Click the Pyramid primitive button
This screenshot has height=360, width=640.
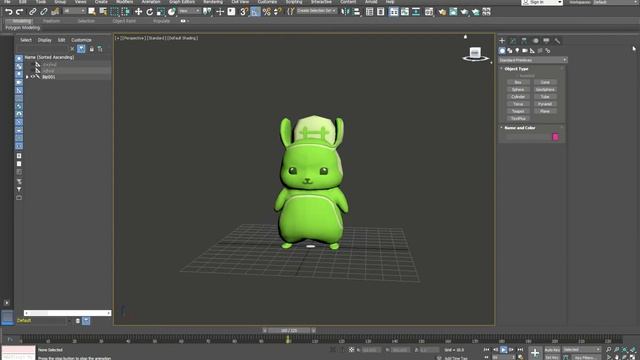coord(545,104)
